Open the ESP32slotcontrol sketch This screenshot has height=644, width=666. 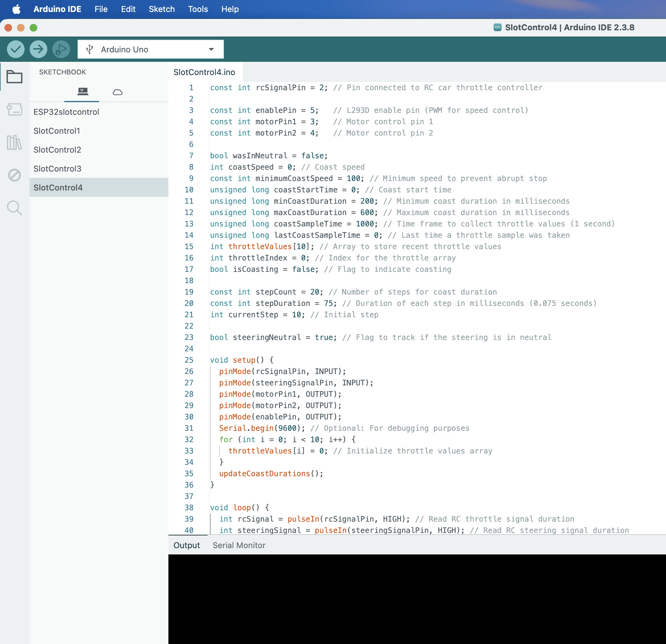(x=66, y=112)
